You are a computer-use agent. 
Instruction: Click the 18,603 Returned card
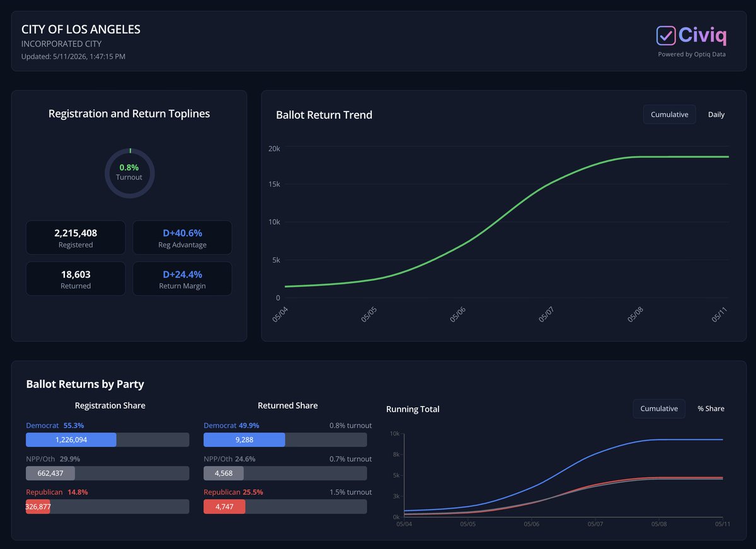pos(76,279)
